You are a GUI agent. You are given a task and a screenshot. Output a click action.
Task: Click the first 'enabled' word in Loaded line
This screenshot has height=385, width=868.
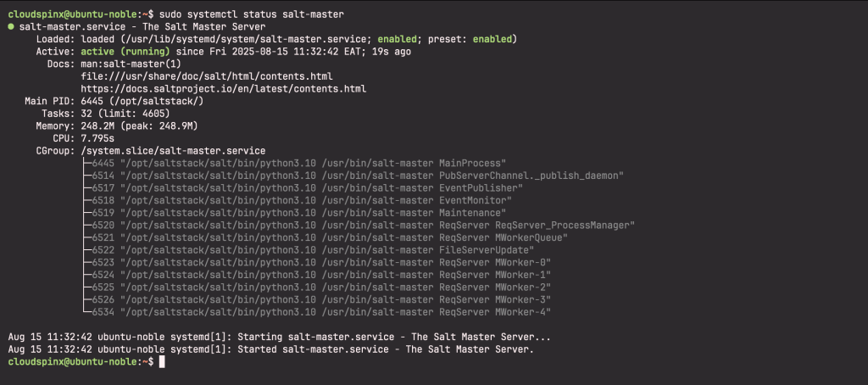pyautogui.click(x=398, y=39)
